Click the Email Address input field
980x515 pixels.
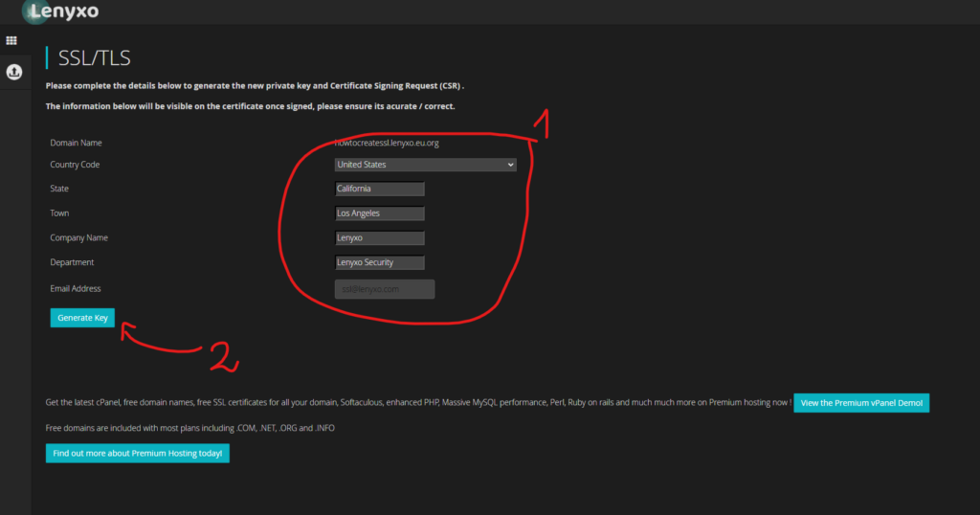(x=385, y=289)
